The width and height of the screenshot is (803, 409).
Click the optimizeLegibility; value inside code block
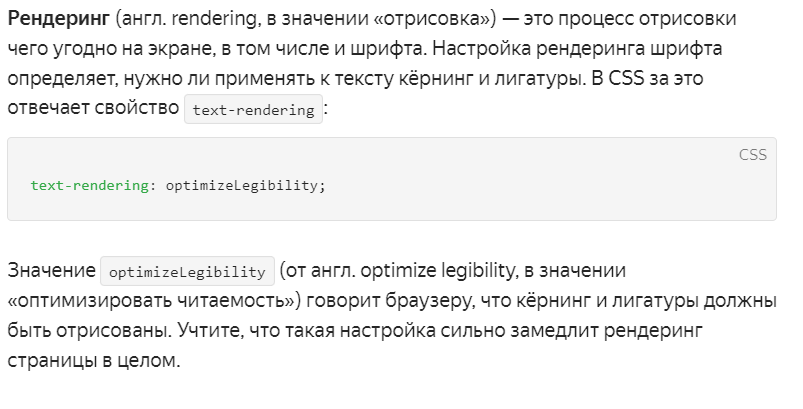click(246, 185)
